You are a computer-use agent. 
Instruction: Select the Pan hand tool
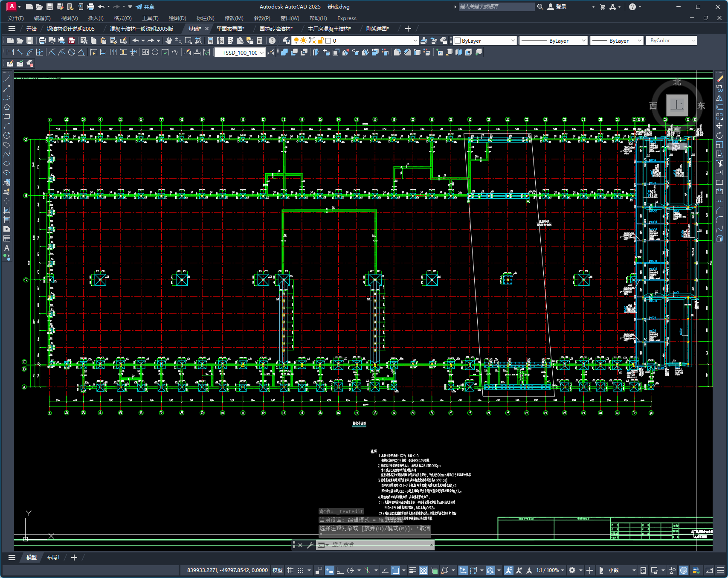pyautogui.click(x=168, y=41)
